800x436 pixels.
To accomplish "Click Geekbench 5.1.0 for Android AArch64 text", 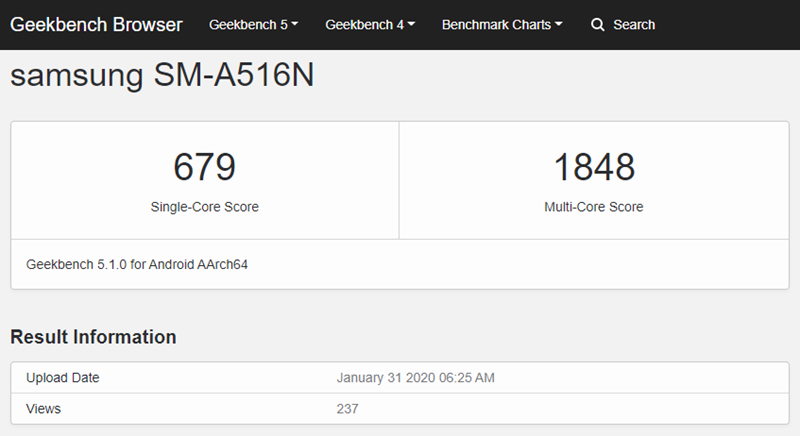I will point(137,264).
